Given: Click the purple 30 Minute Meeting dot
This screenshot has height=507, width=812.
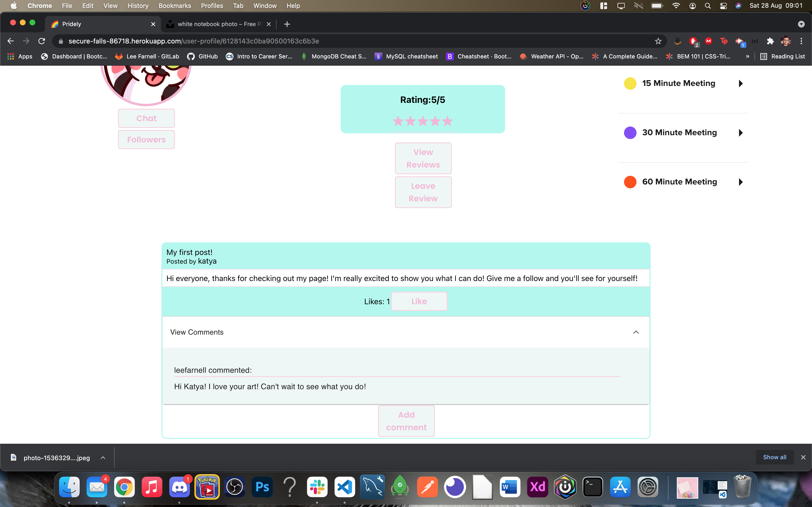Looking at the screenshot, I should pyautogui.click(x=630, y=133).
